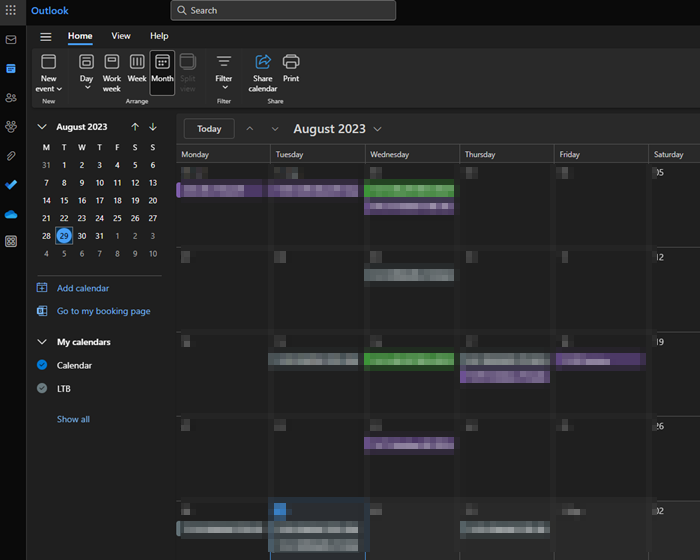Click Add calendar icon
Screen dimensions: 700x560
pyautogui.click(x=42, y=288)
